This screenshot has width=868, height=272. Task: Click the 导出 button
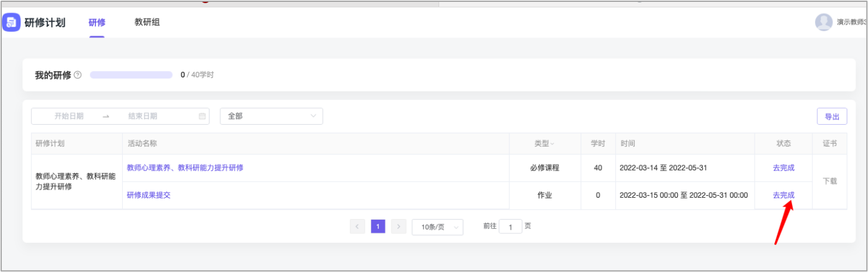[832, 116]
